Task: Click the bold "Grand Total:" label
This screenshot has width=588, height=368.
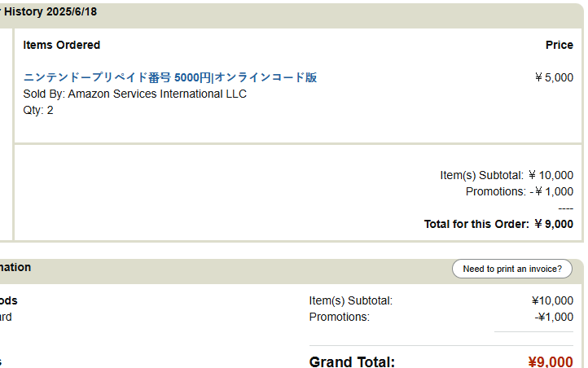Action: point(352,362)
